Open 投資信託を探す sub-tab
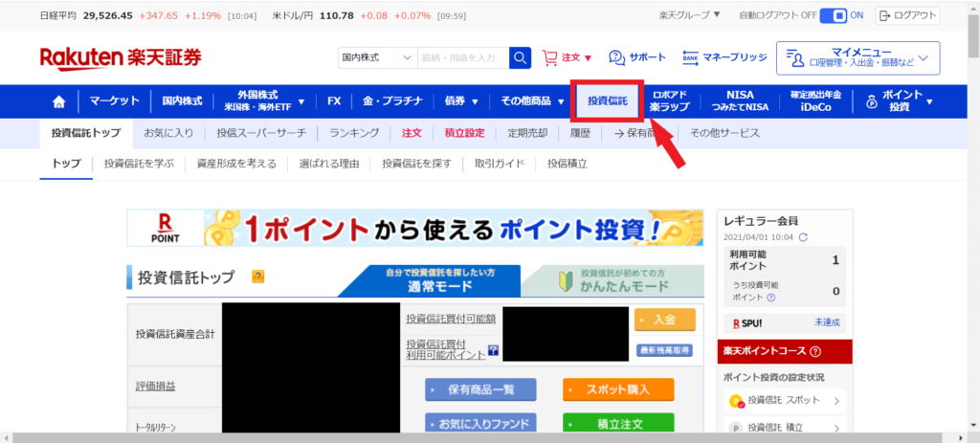Viewport: 980px width, 443px height. click(x=417, y=165)
